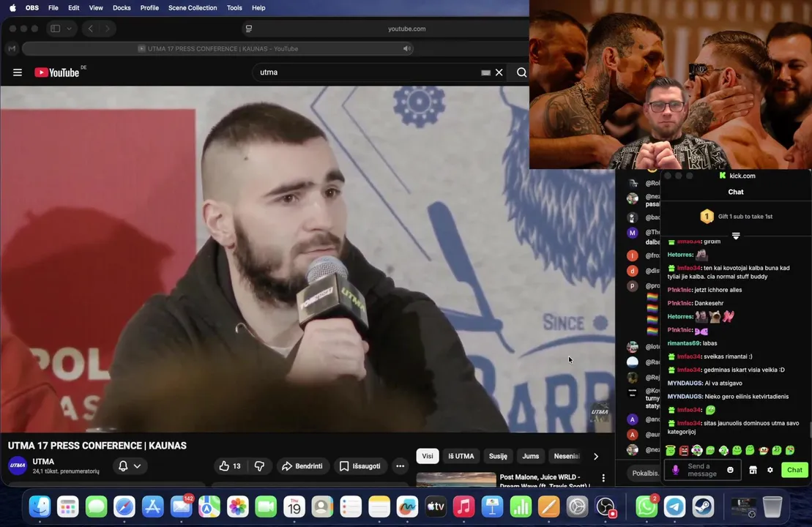
Task: Open the pinned M tab in Safari
Action: click(x=12, y=48)
